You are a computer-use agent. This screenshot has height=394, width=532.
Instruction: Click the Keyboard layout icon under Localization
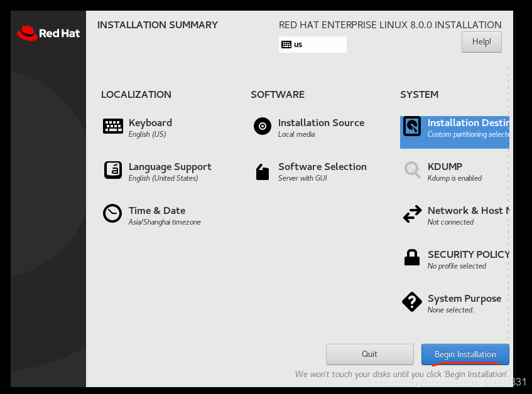tap(113, 126)
